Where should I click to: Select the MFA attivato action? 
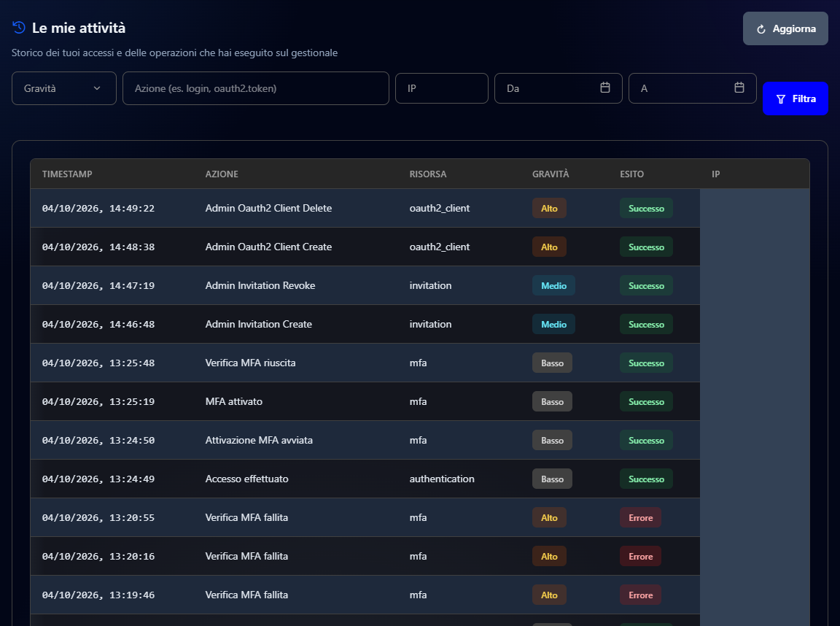234,401
